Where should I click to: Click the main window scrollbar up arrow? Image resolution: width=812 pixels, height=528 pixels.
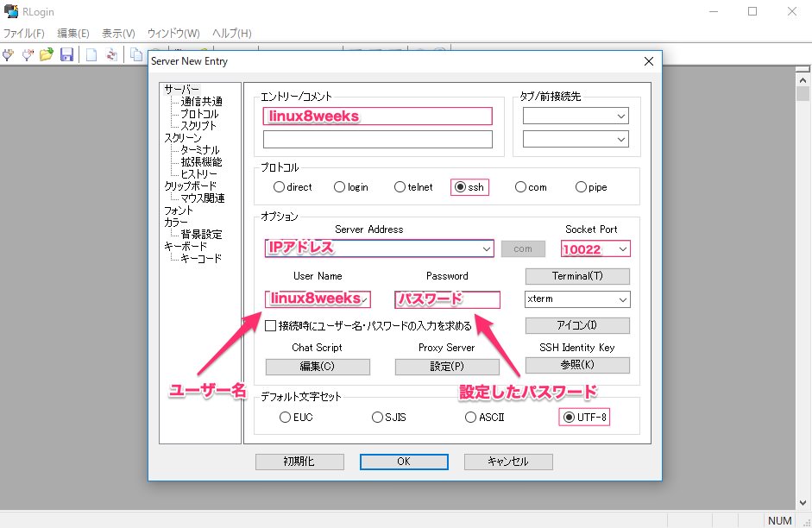803,80
